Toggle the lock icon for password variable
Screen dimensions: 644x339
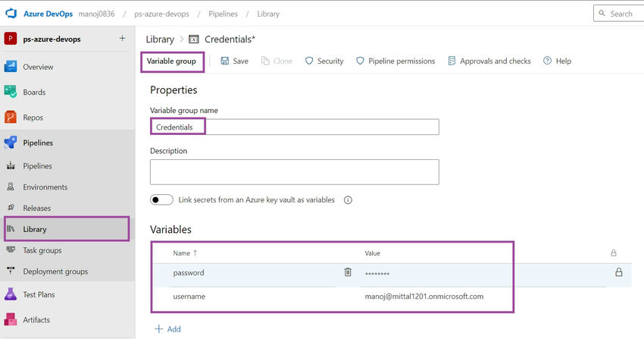(618, 272)
